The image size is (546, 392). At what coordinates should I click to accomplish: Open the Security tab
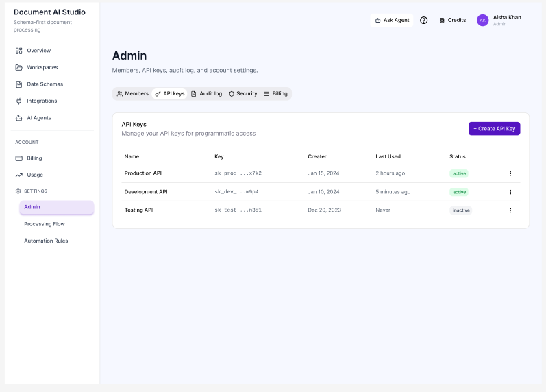click(243, 94)
